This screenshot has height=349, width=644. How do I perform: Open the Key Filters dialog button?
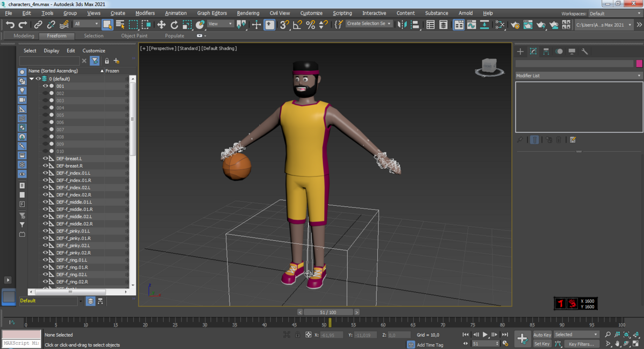pos(581,344)
